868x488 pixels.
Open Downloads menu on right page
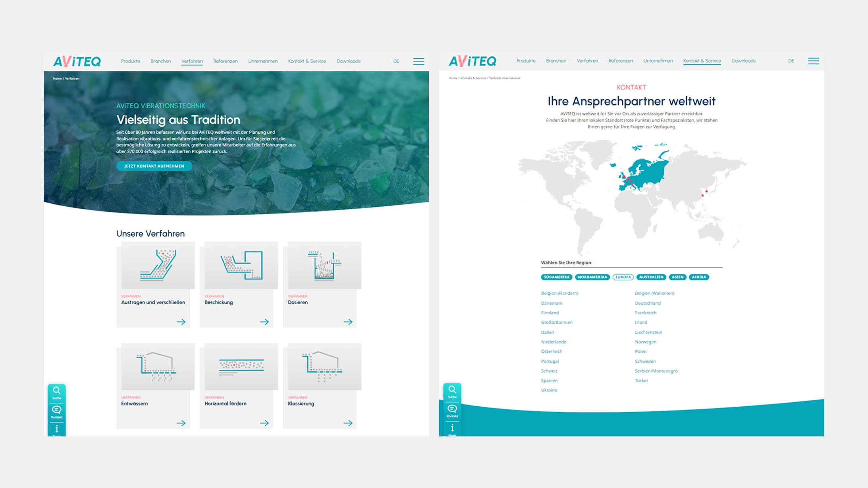tap(744, 61)
